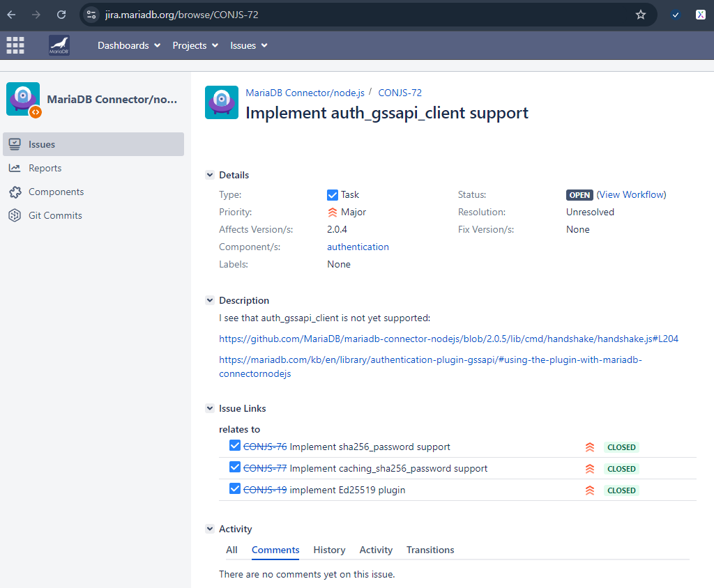
Task: Open the Issues dropdown in top navigation
Action: [249, 45]
